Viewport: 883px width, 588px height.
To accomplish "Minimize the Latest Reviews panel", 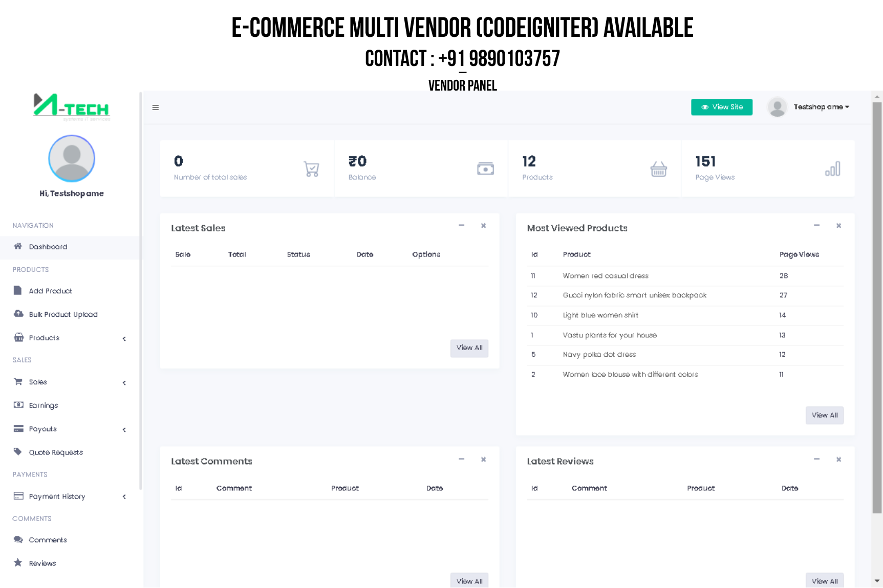I will point(816,460).
